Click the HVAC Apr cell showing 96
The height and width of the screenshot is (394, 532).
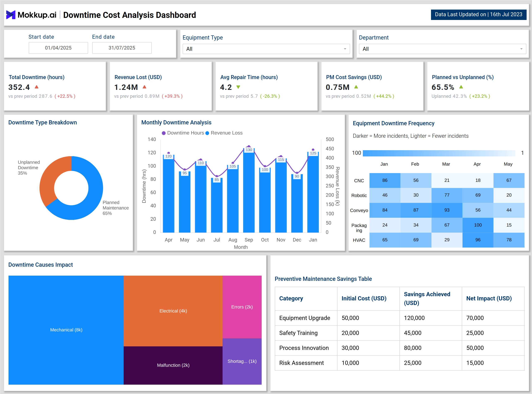coord(478,240)
